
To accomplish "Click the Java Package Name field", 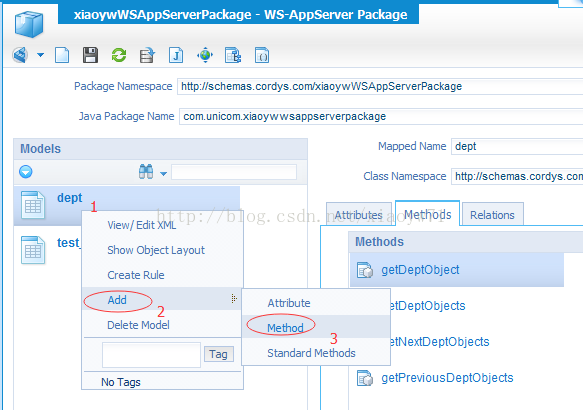I will click(381, 116).
